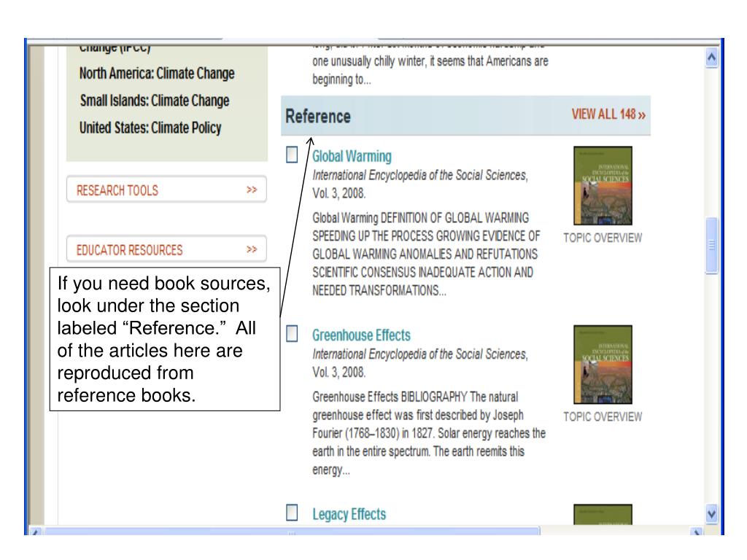Click the Global Warming definition summary text

click(x=426, y=254)
